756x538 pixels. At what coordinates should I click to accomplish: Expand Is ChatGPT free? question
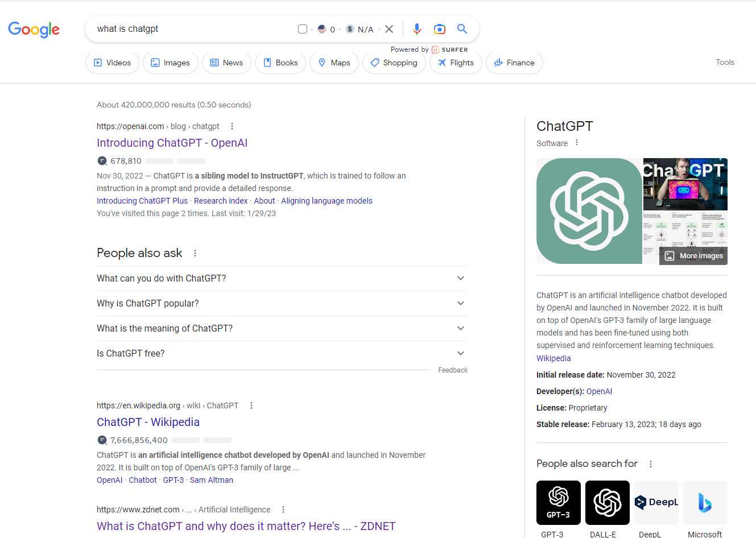282,353
